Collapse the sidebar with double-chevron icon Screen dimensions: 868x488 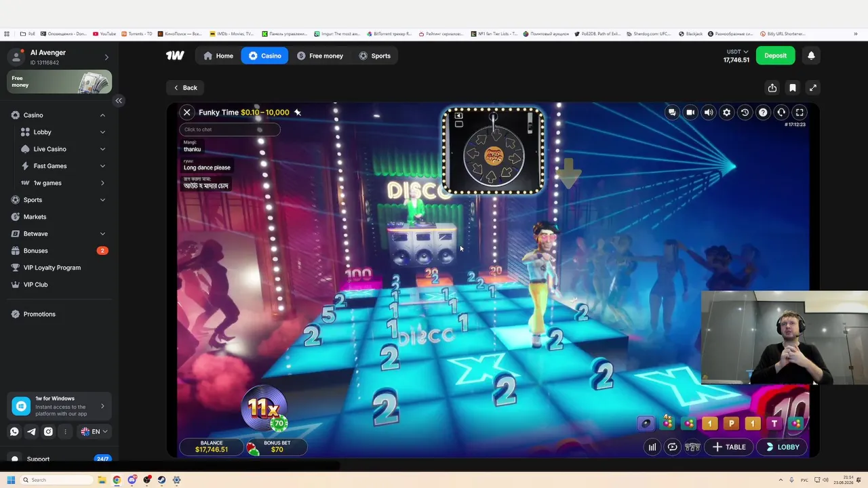point(119,100)
